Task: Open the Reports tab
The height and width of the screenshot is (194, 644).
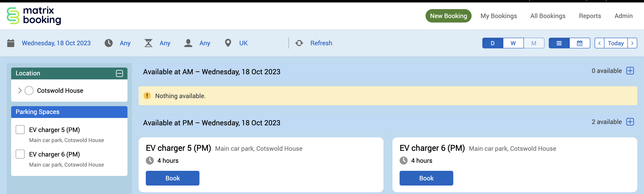Action: coord(590,16)
